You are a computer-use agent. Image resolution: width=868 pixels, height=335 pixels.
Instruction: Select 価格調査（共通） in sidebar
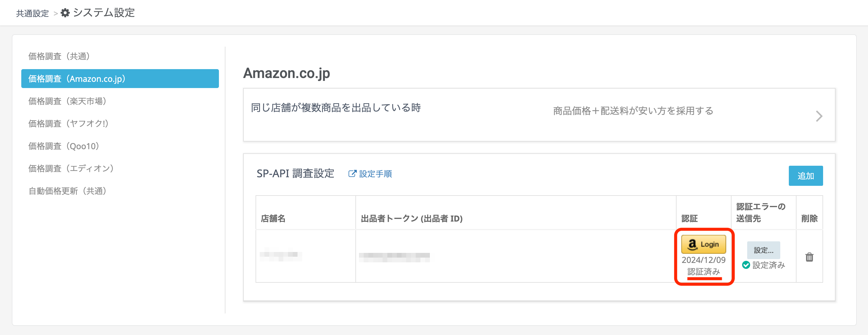pos(59,56)
